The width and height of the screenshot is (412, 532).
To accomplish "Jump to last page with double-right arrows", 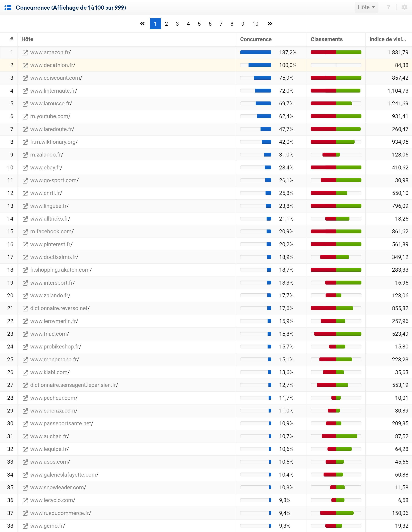I will click(x=270, y=24).
